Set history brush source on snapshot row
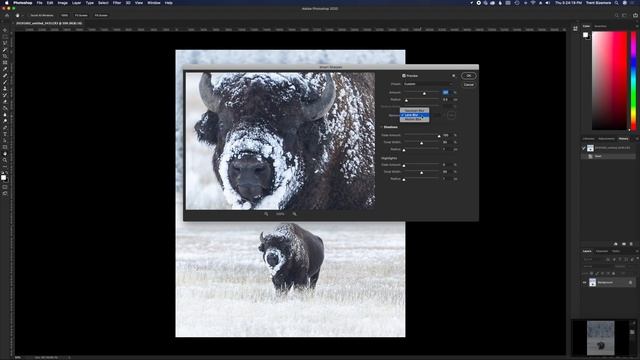Viewport: 640px width, 360px height. pyautogui.click(x=584, y=148)
